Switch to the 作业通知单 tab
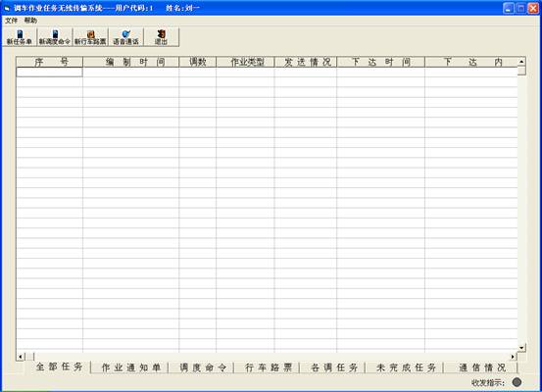The height and width of the screenshot is (392, 542). click(x=130, y=367)
